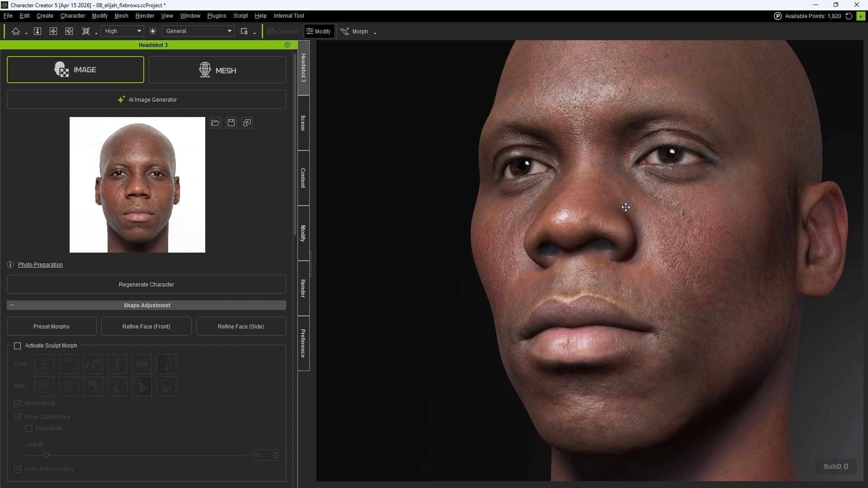This screenshot has width=868, height=488.
Task: Open the General dropdown
Action: [x=198, y=31]
